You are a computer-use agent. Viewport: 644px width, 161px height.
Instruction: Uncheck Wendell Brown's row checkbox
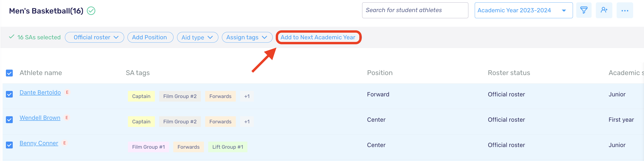click(9, 120)
